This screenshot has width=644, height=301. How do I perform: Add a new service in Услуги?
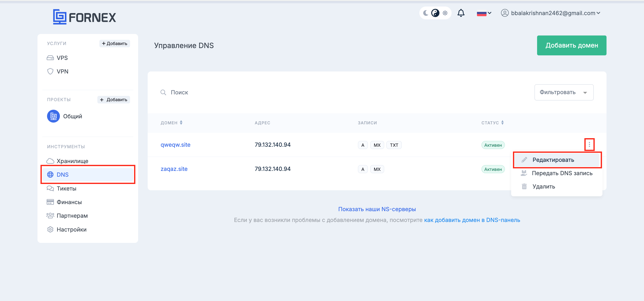[x=114, y=44]
